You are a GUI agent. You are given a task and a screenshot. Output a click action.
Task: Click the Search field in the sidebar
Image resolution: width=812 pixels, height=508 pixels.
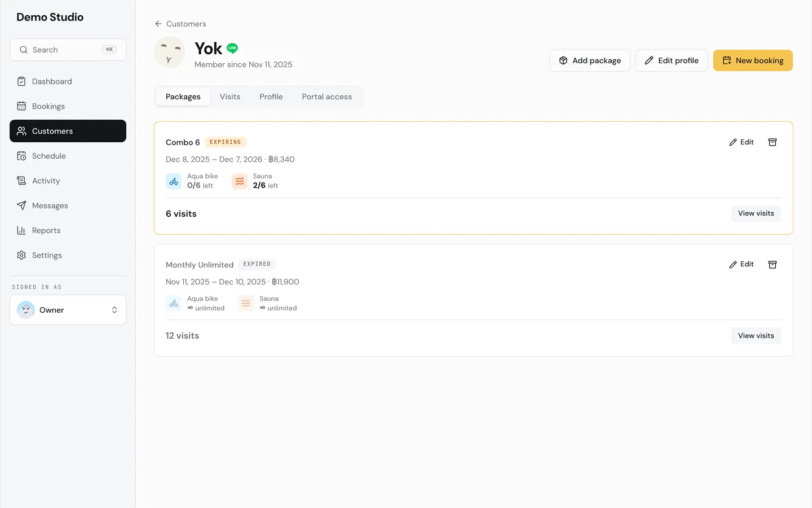pos(68,50)
